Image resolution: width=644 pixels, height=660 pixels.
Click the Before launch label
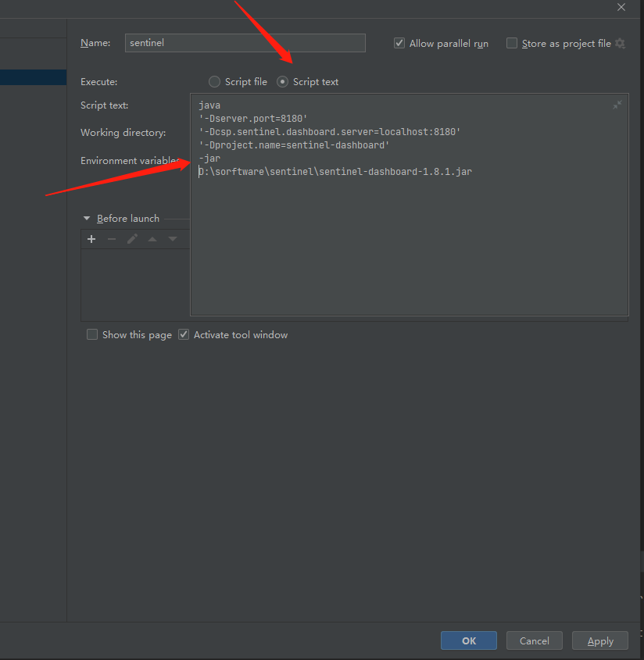[x=127, y=218]
